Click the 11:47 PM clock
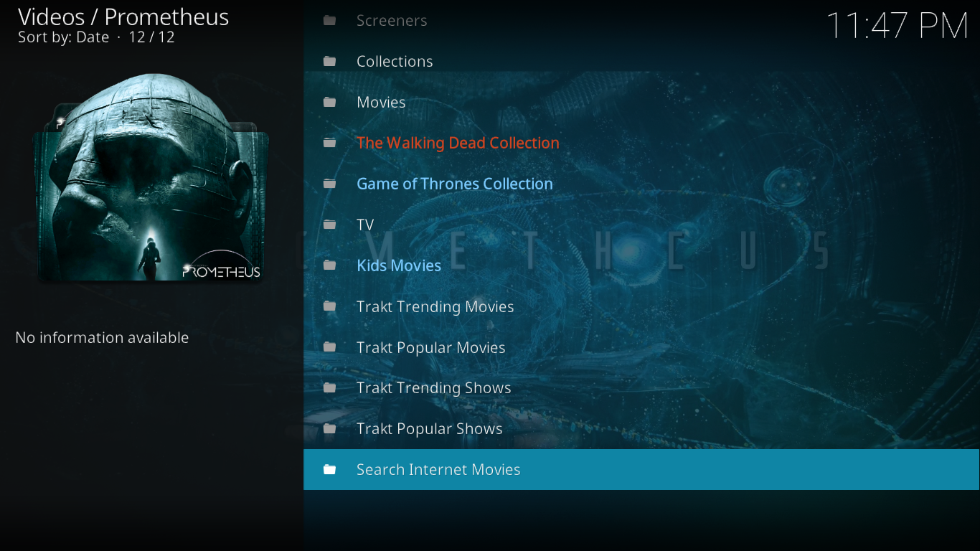Viewport: 980px width, 551px height. (898, 27)
